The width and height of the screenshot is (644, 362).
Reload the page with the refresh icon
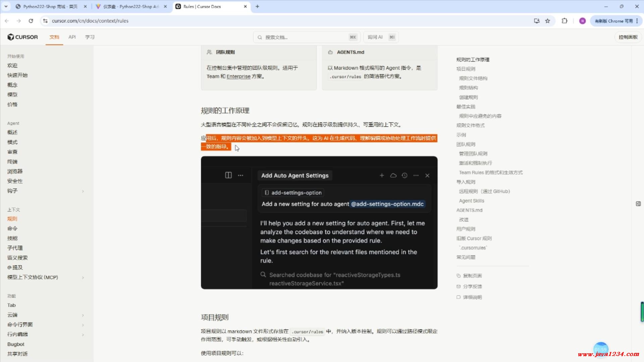31,21
